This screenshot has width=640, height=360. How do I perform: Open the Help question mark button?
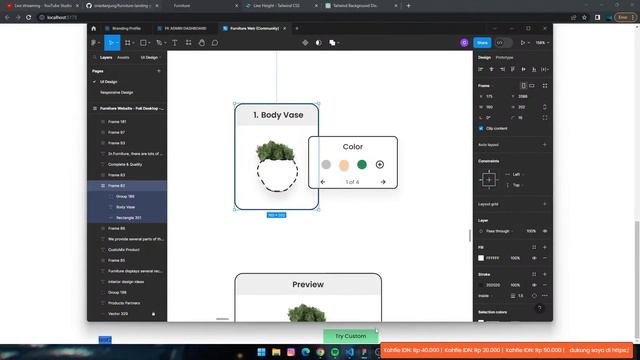pyautogui.click(x=540, y=309)
